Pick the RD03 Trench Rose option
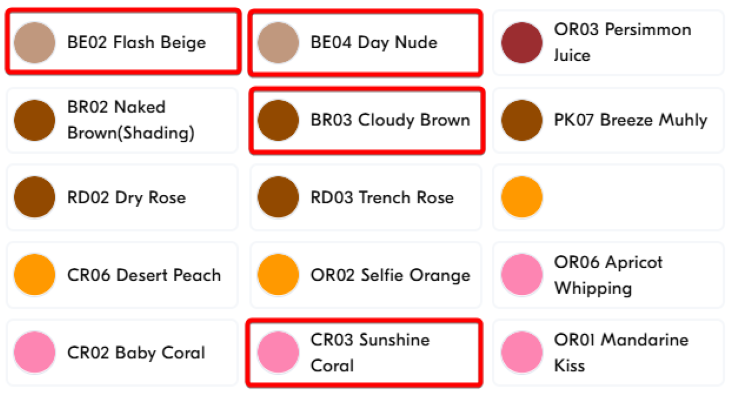Screen dimensions: 750x394 point(365,197)
